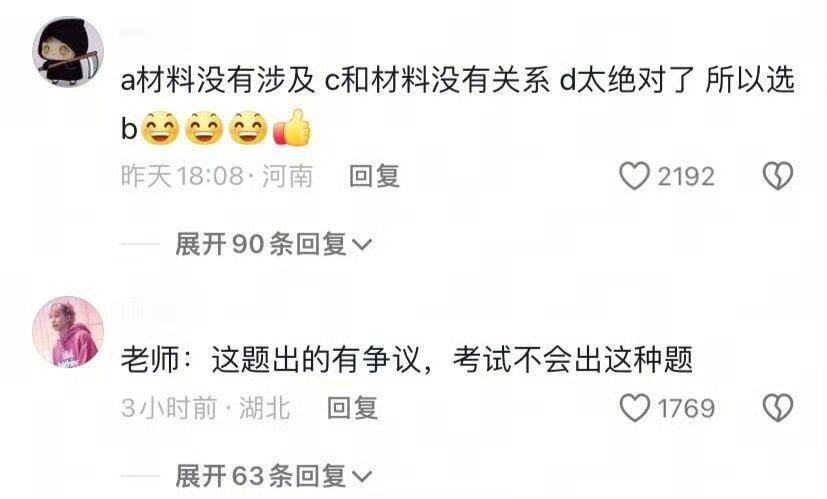
Task: Expand the 90 replies thread
Action: coord(273,244)
